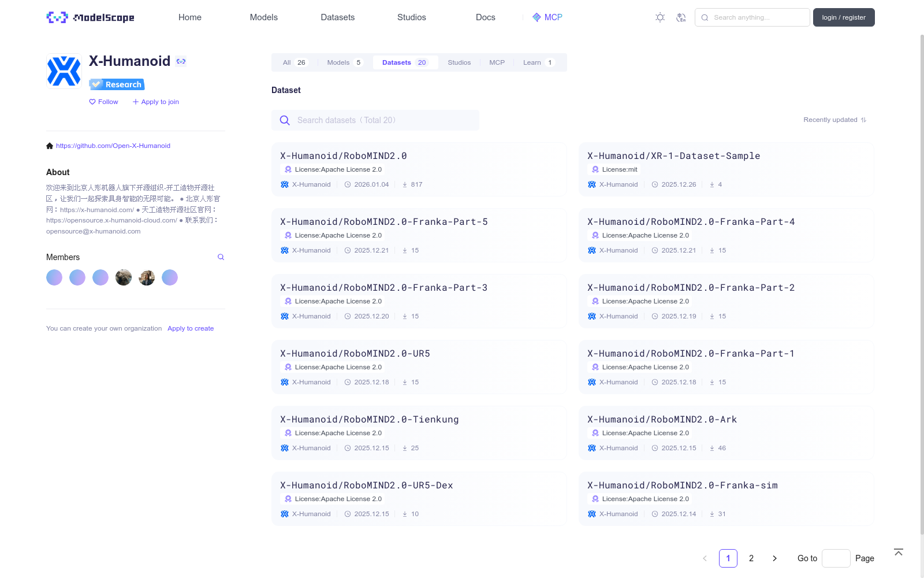Switch to the Learn 1 tab
Viewport: 924px width, 578px height.
click(538, 62)
